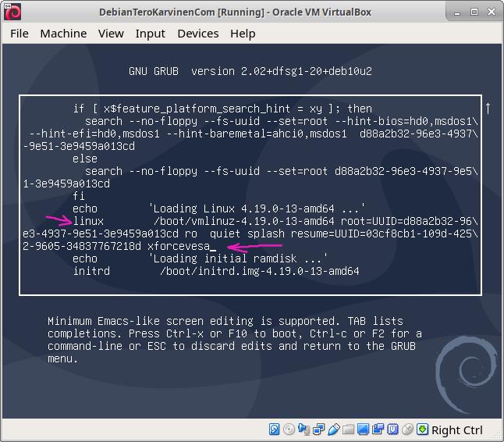Open the USB devices status icon

pos(333,430)
